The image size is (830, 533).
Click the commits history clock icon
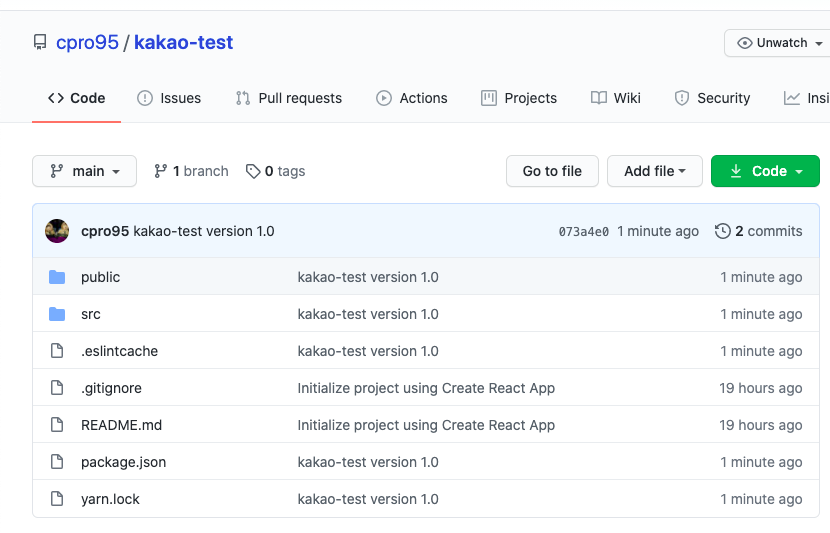723,231
